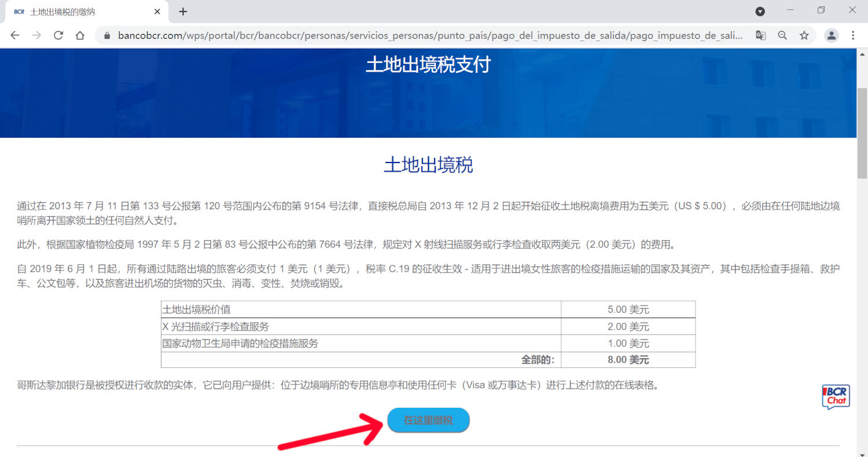The width and height of the screenshot is (868, 457).
Task: Minimize the Chrome window
Action: click(x=790, y=10)
